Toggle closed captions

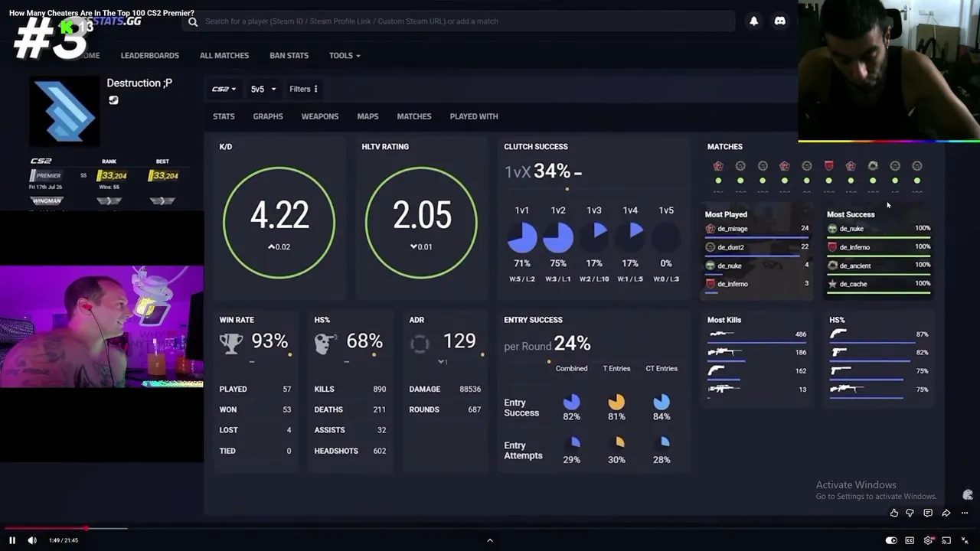point(910,540)
